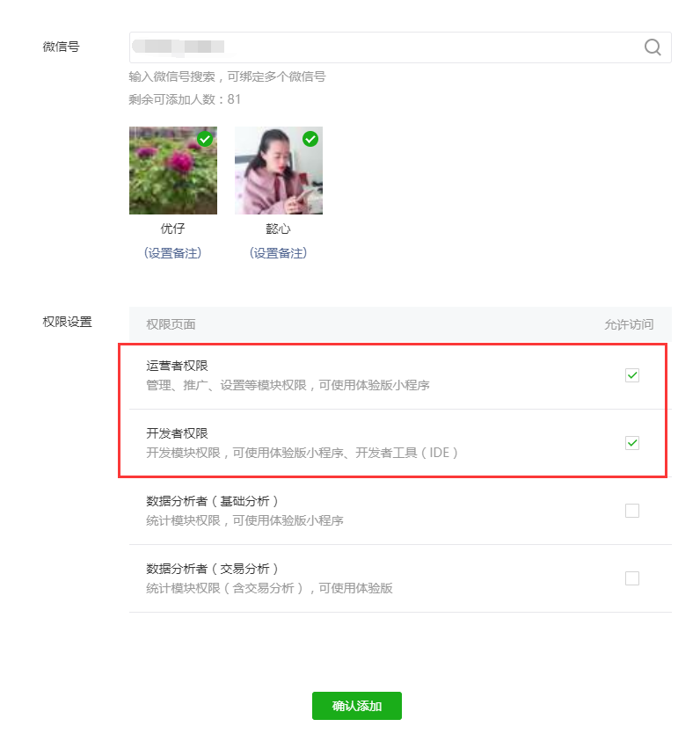This screenshot has width=700, height=741.
Task: Enable the 数据分析者（交易分析） checkbox
Action: [632, 578]
